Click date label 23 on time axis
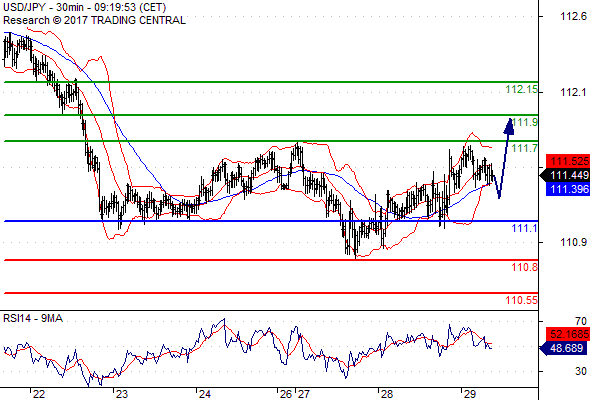The height and width of the screenshot is (400, 590). point(122,394)
